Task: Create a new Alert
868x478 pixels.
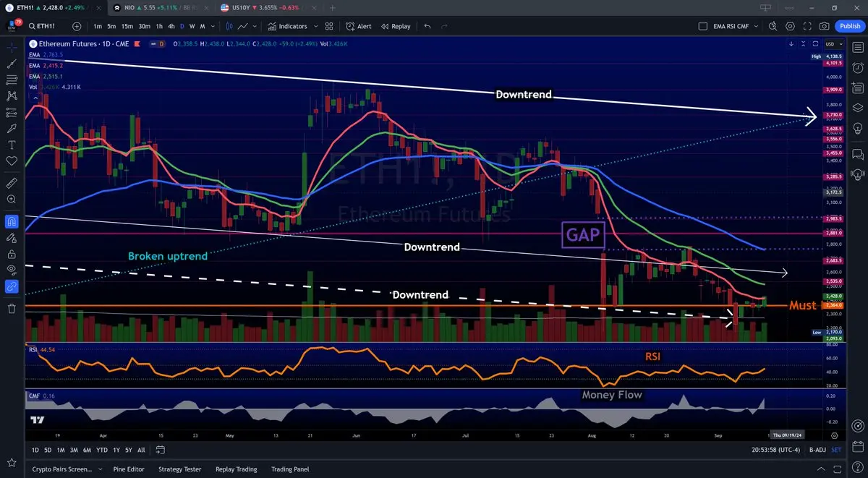Action: [358, 26]
